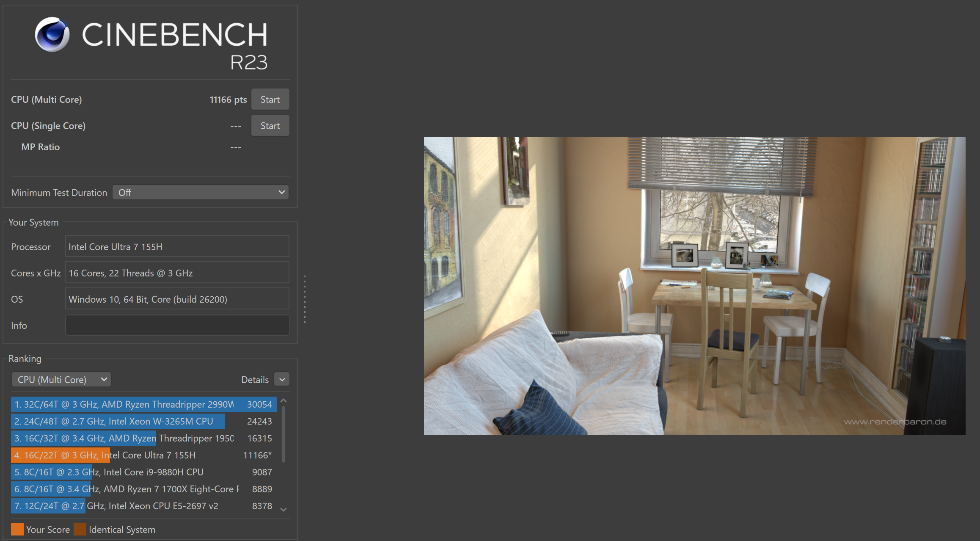Click the orange Your Score color swatch
Image resolution: width=980 pixels, height=541 pixels.
pyautogui.click(x=17, y=530)
